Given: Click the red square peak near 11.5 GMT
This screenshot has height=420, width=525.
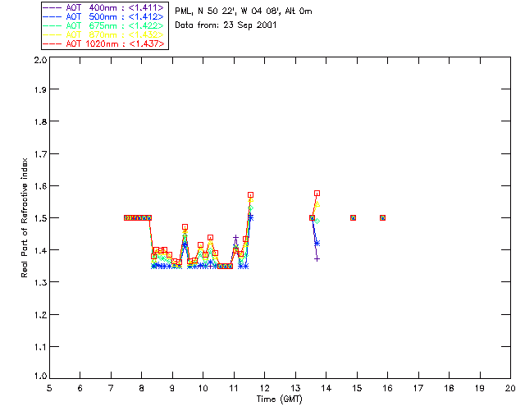Looking at the screenshot, I should [x=250, y=195].
